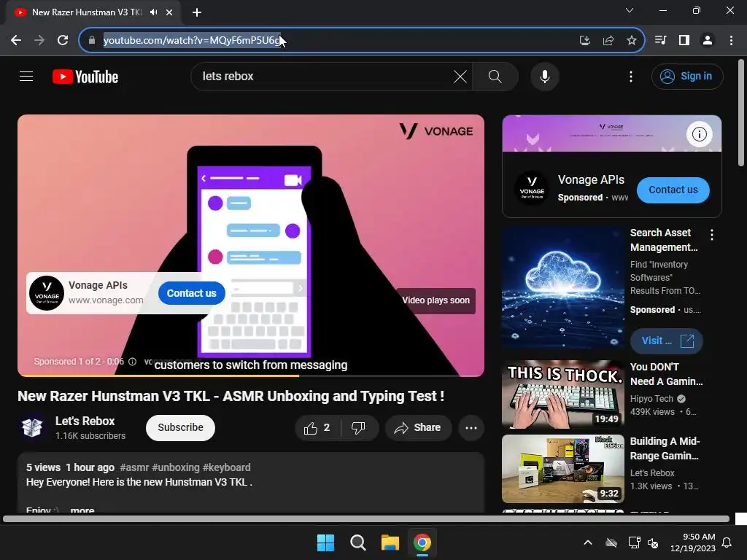Open www.vonage.com link on ad overlay

[x=106, y=300]
